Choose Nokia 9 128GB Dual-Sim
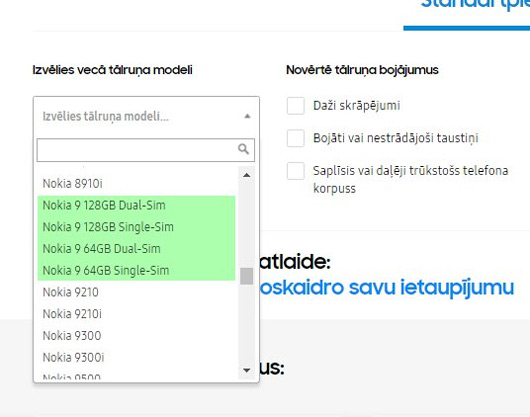The height and width of the screenshot is (417, 530). coord(136,205)
